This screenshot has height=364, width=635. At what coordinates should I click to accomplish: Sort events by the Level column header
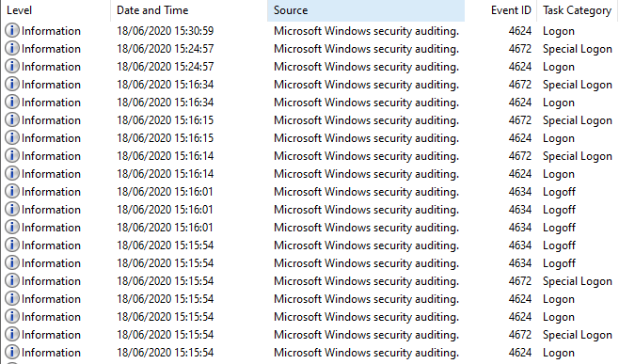click(56, 10)
